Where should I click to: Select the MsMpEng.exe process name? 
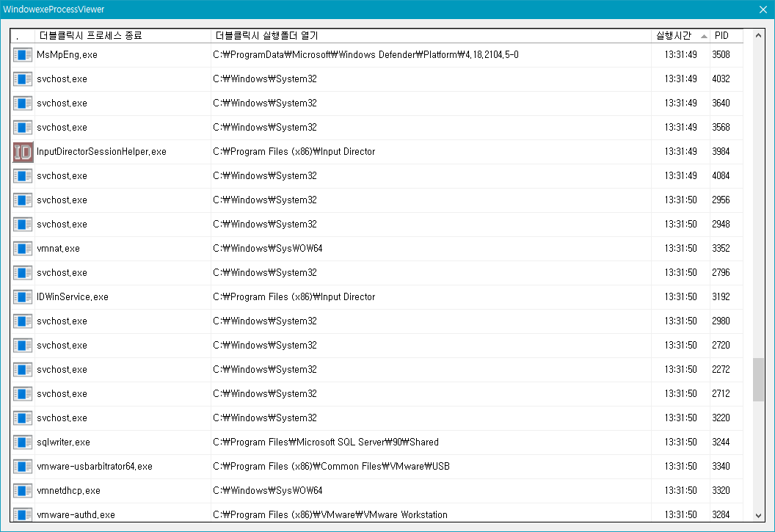click(67, 55)
